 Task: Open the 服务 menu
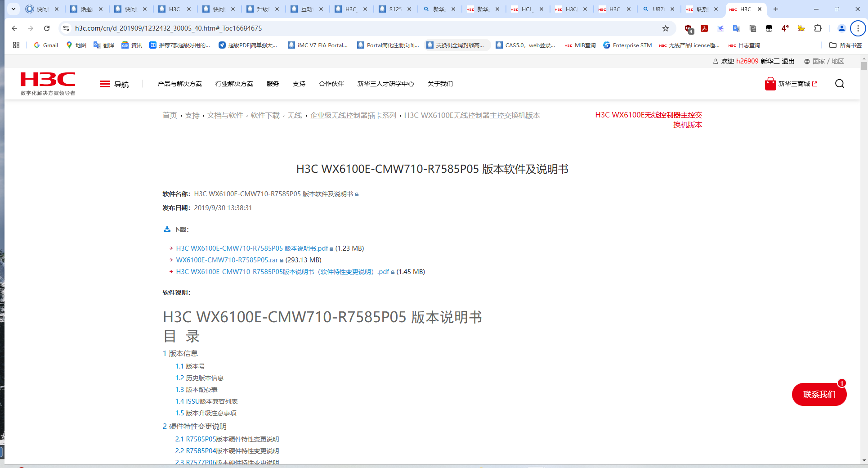[273, 84]
